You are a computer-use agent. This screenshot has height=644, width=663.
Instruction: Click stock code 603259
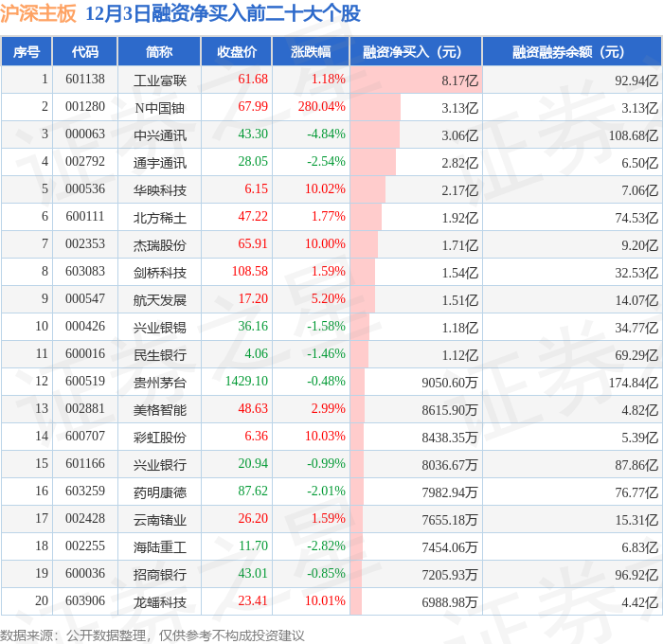(85, 492)
